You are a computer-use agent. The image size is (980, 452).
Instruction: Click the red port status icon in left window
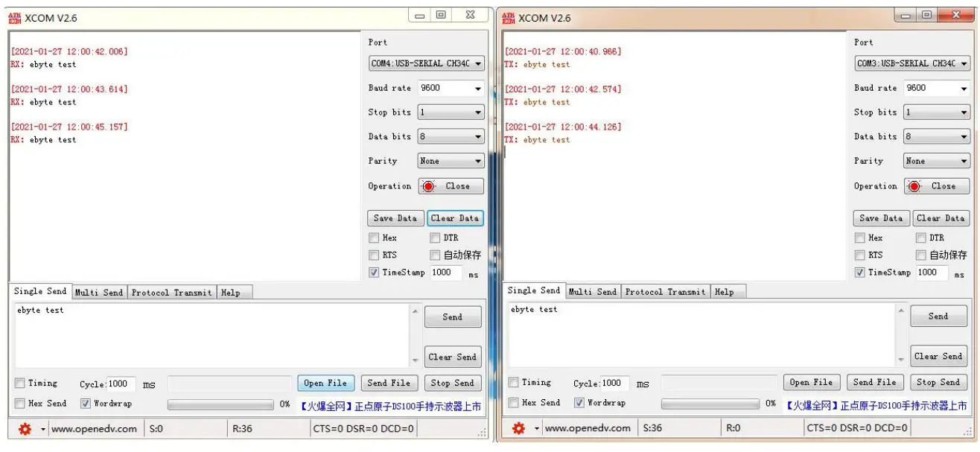pyautogui.click(x=428, y=186)
